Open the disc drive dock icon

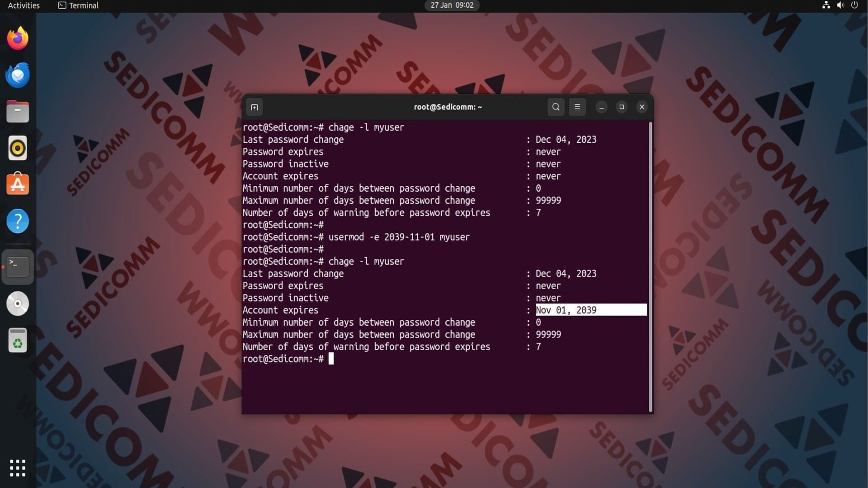point(18,304)
